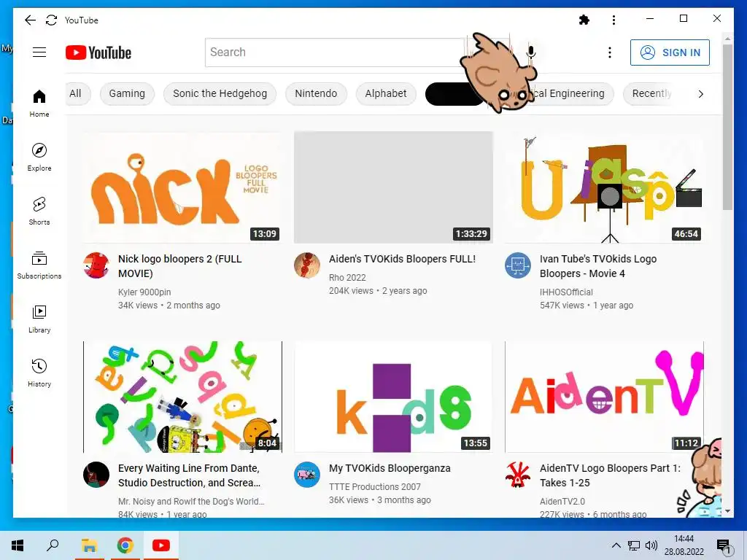Open File Explorer from the taskbar

coord(89,545)
